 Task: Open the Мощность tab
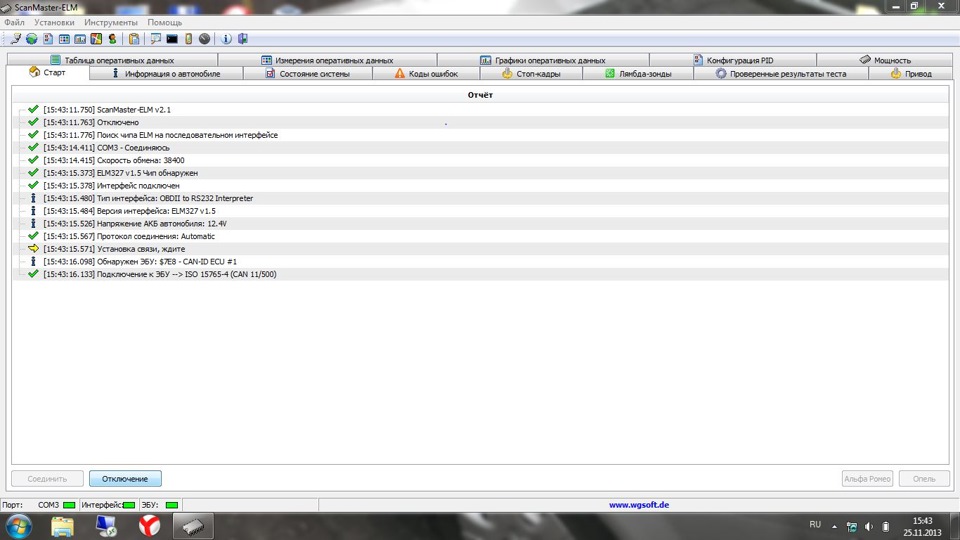click(885, 60)
